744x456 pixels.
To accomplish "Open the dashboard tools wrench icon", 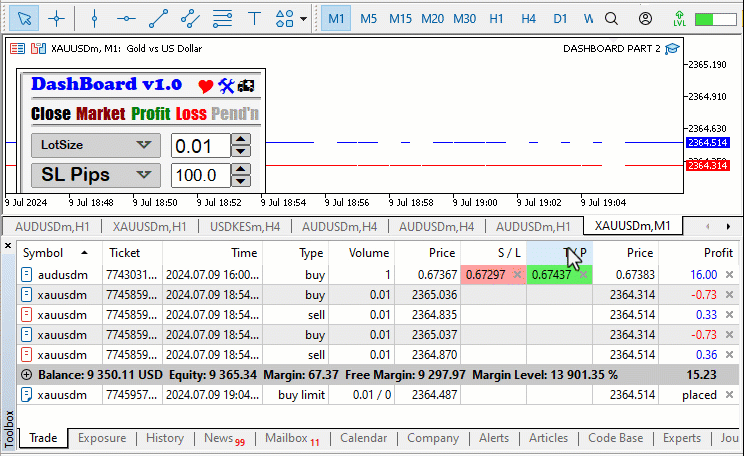I will click(226, 86).
